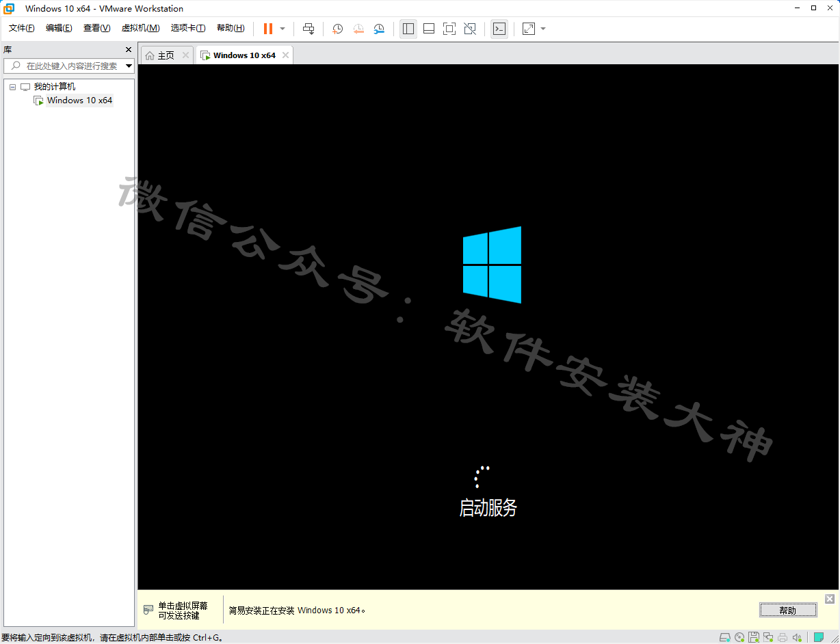Click the keyboard icon in notification bar
Viewport: 840px width, 644px height.
[148, 610]
